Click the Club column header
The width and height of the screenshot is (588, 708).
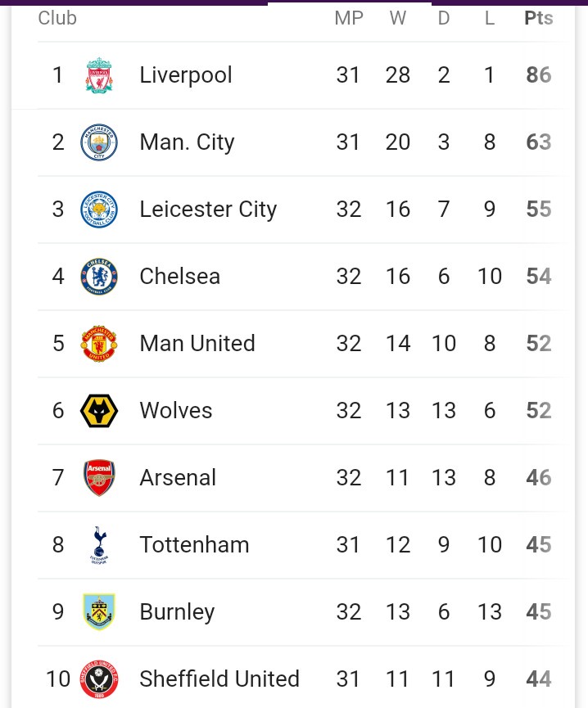(57, 18)
